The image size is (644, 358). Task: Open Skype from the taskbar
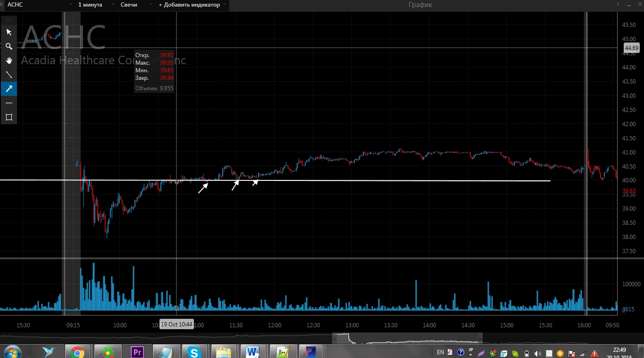pos(194,352)
